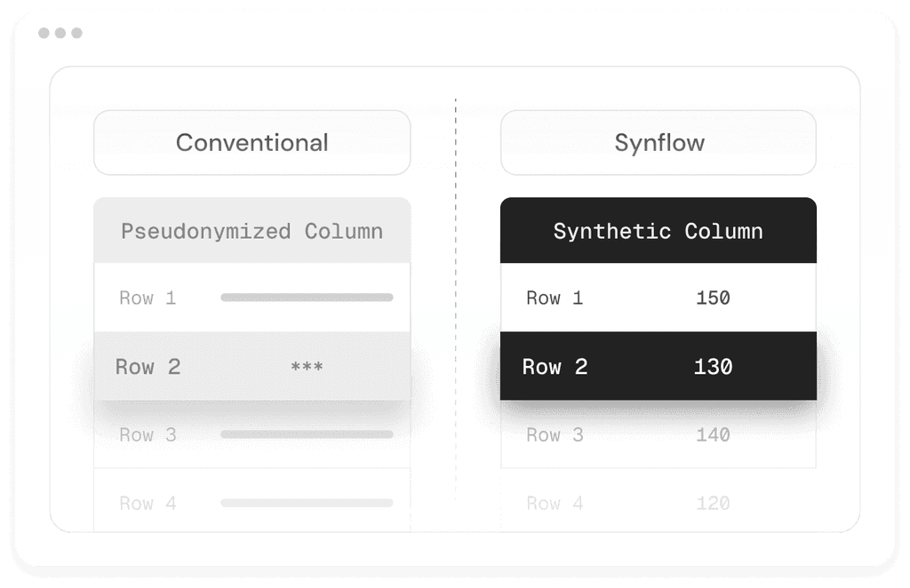Click value 120 in Synthetic Row 4

click(713, 503)
